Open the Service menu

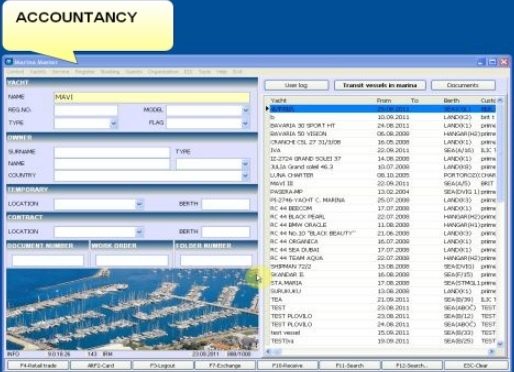point(60,72)
